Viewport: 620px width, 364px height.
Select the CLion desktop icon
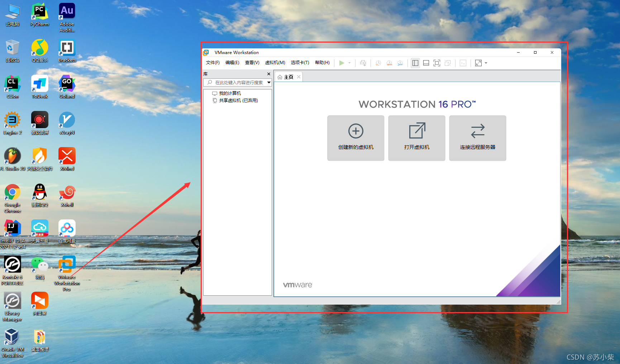pos(13,87)
